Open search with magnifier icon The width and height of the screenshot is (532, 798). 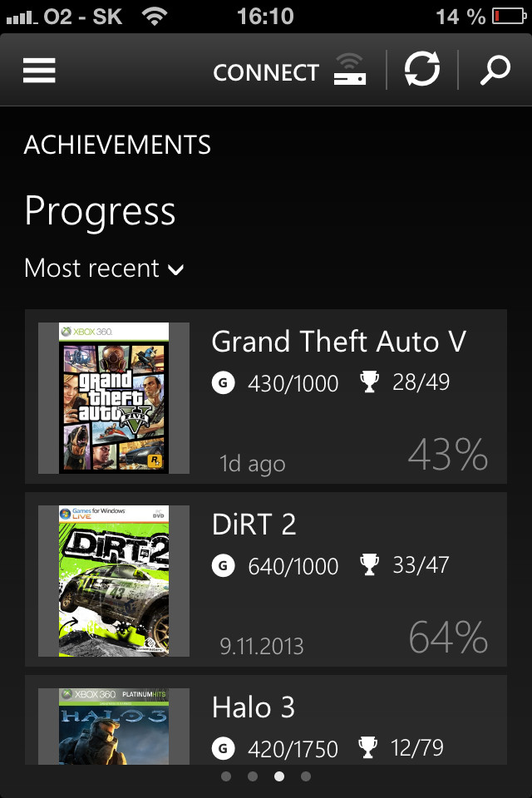[x=495, y=71]
